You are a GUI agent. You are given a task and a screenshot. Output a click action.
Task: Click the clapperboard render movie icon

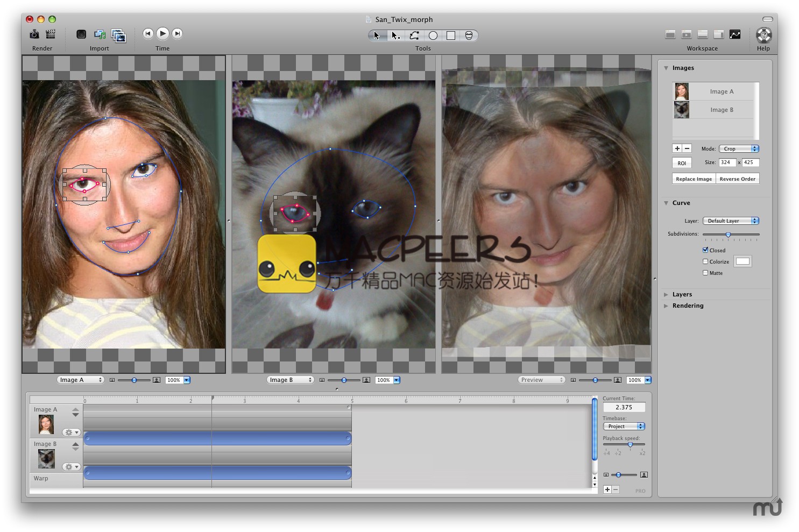(51, 34)
